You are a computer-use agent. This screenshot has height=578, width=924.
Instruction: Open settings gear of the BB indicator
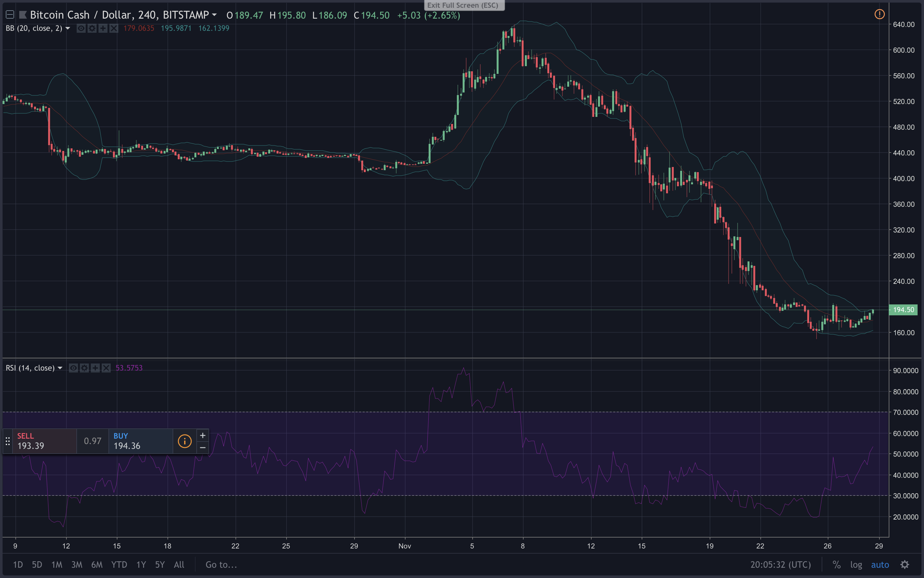point(92,28)
